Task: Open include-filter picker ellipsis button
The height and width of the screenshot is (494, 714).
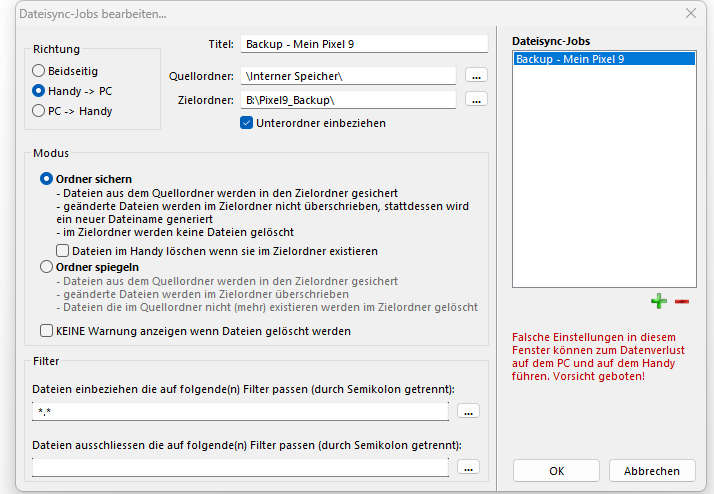Action: point(468,411)
